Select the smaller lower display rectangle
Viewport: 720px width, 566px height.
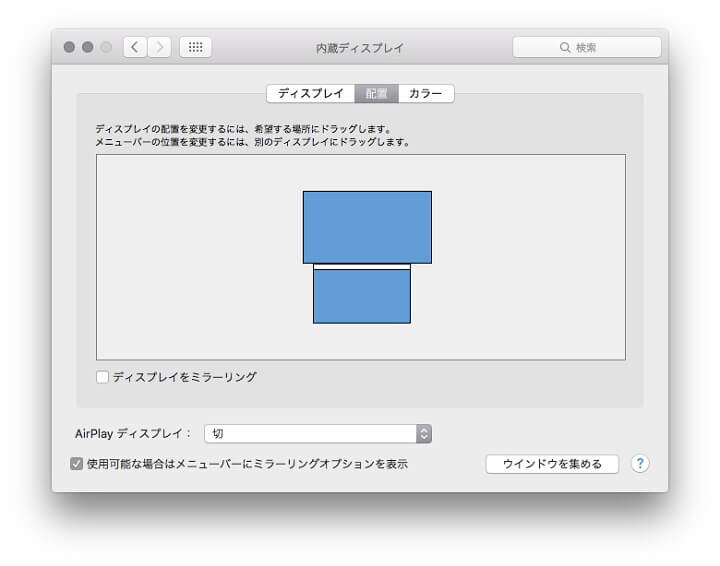(x=362, y=296)
